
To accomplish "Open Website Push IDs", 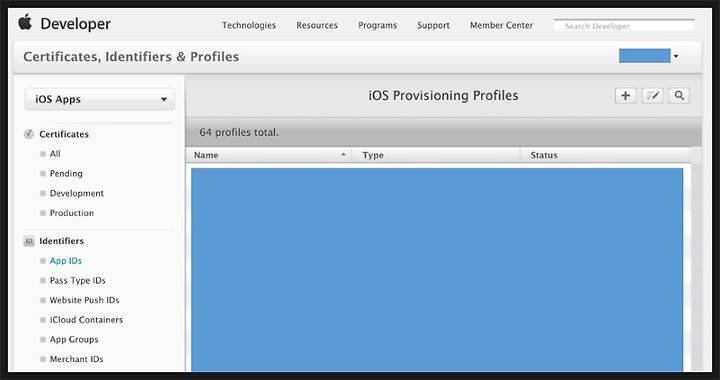I will click(x=84, y=300).
